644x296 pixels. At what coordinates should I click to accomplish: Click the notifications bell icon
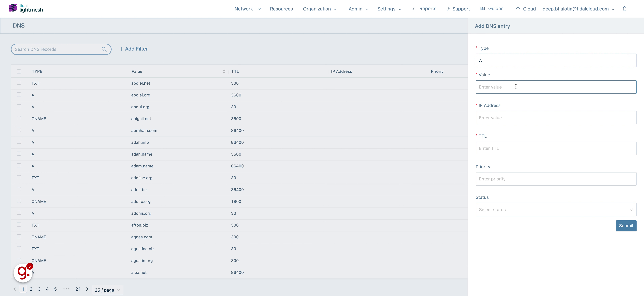coord(626,8)
